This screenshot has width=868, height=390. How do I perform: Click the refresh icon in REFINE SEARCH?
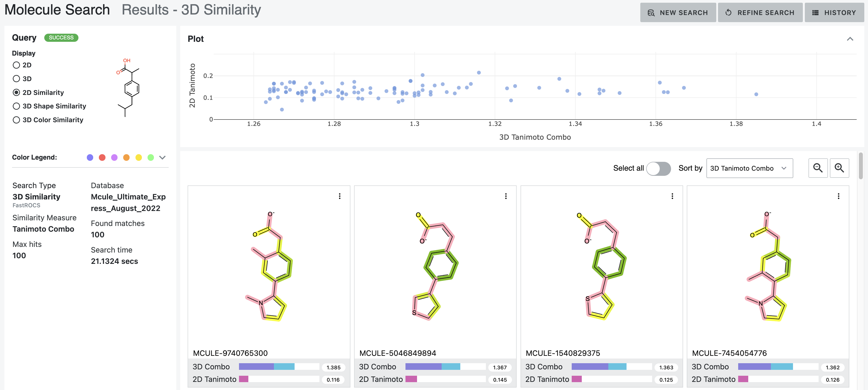coord(729,13)
